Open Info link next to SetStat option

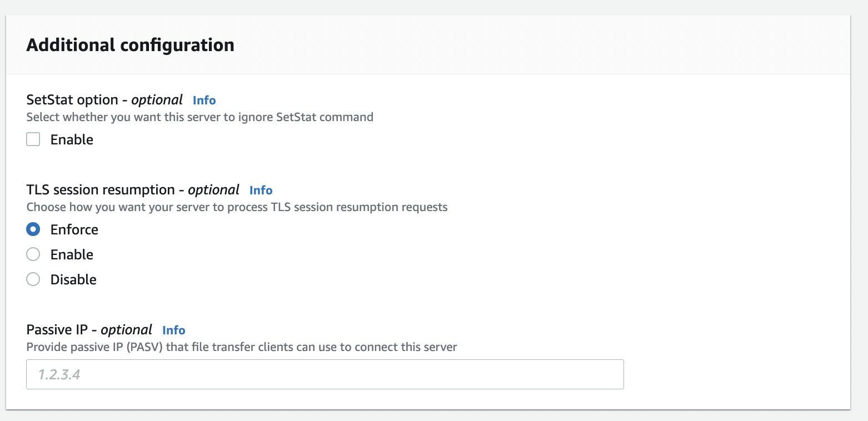point(204,100)
